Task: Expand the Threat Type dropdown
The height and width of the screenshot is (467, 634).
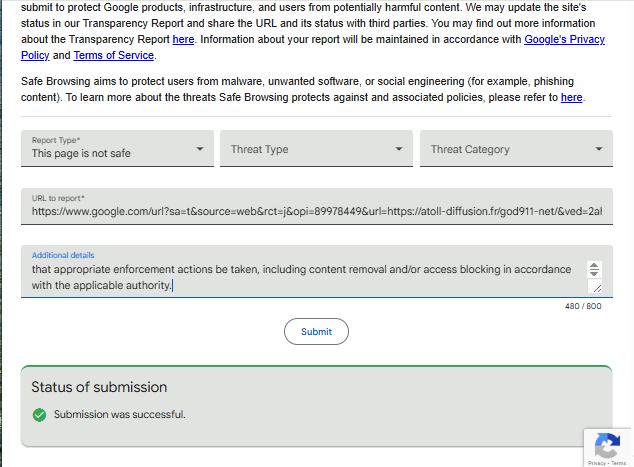Action: 316,148
